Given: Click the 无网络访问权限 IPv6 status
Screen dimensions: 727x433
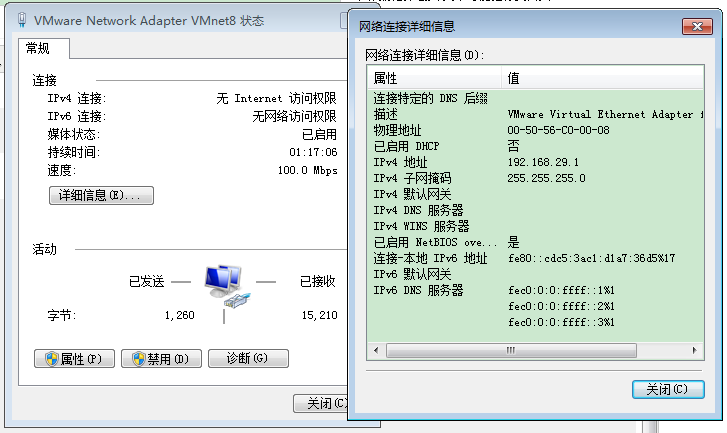Looking at the screenshot, I should click(x=294, y=116).
